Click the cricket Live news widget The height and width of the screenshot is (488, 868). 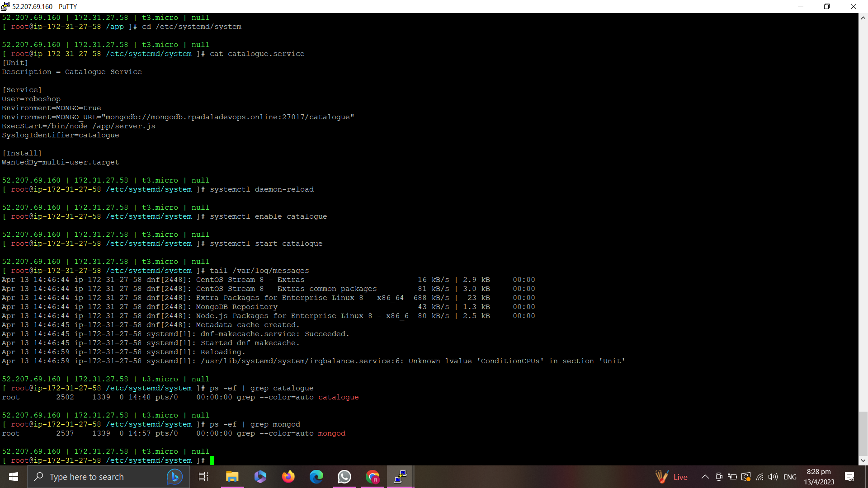(x=672, y=477)
